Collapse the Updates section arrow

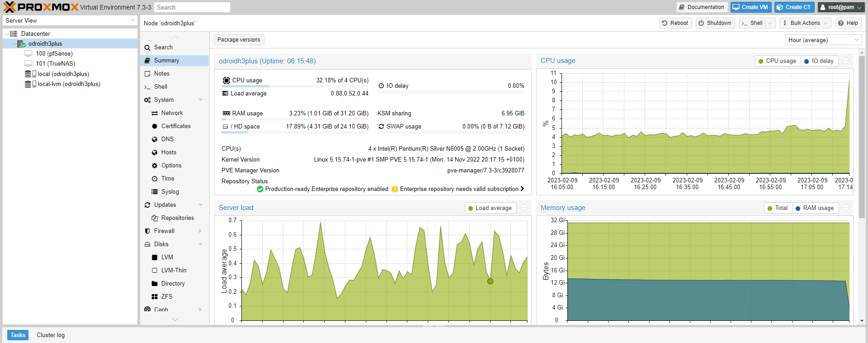200,205
